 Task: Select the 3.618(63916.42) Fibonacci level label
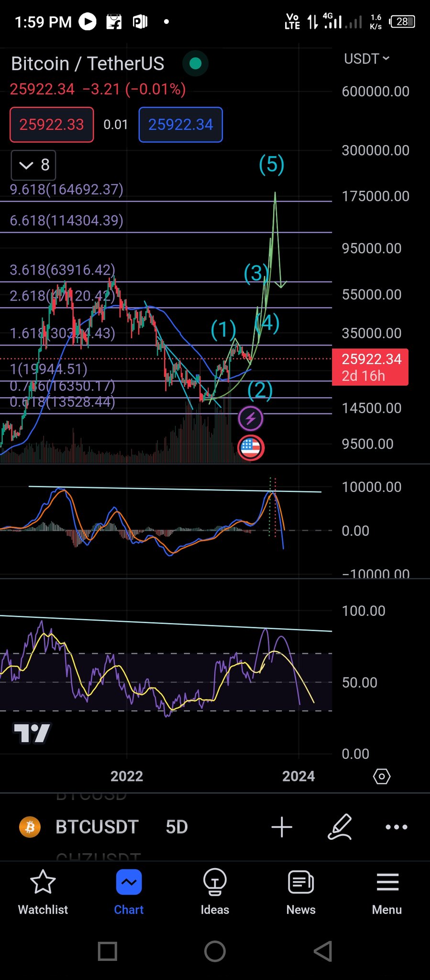63,270
